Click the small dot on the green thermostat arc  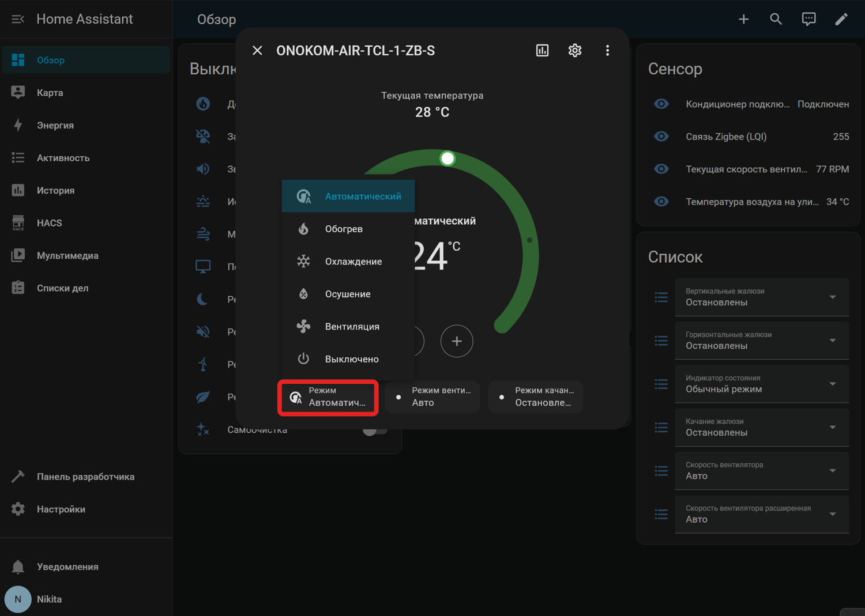(529, 240)
